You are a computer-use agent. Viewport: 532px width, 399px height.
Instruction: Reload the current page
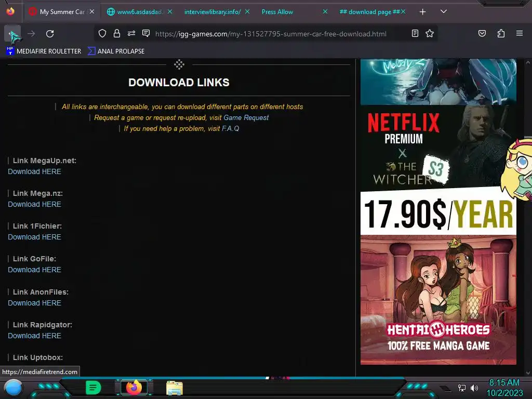tap(50, 34)
